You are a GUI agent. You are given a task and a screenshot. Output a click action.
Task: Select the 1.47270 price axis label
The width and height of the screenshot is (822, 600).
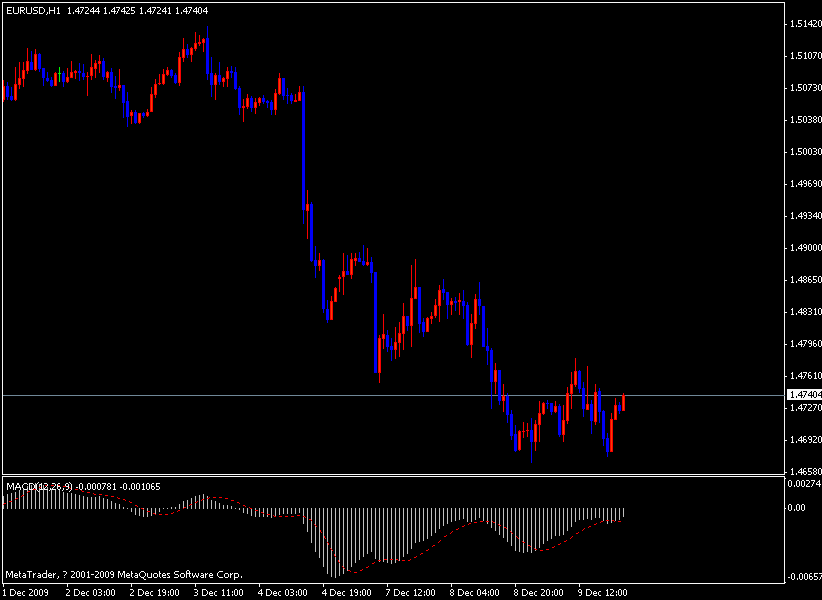(x=805, y=407)
